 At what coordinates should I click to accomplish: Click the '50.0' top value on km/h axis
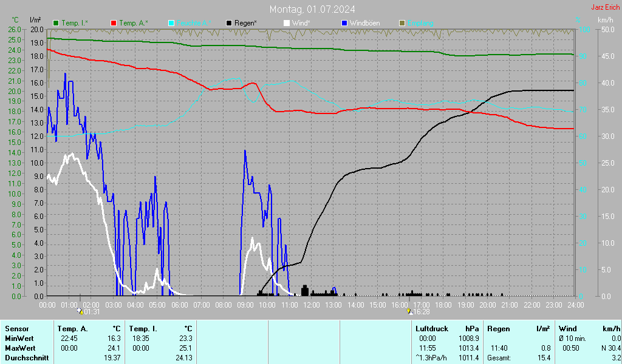tap(608, 29)
